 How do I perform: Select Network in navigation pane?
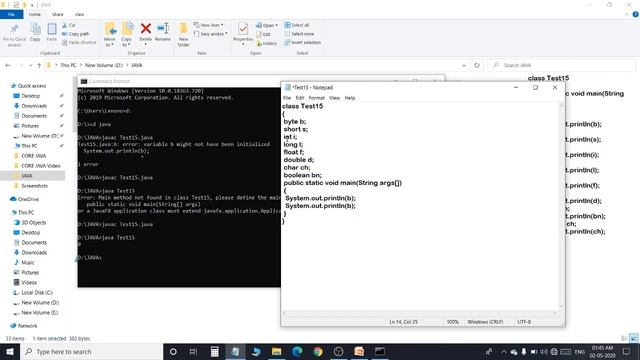coord(24,326)
